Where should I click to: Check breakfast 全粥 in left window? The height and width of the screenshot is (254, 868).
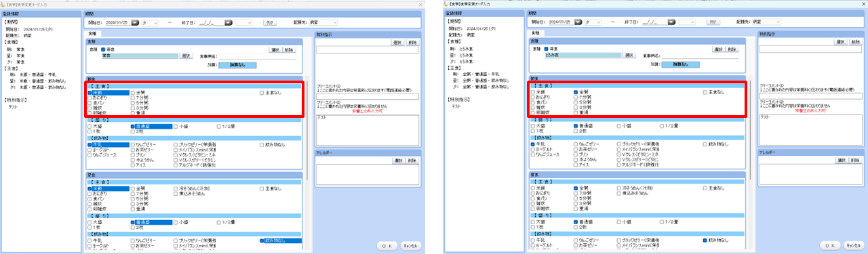click(133, 92)
